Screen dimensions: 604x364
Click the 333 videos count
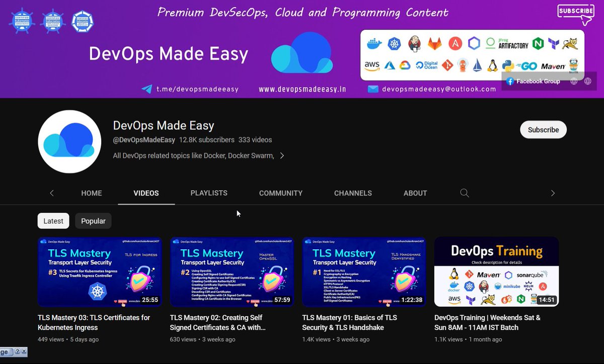point(255,139)
